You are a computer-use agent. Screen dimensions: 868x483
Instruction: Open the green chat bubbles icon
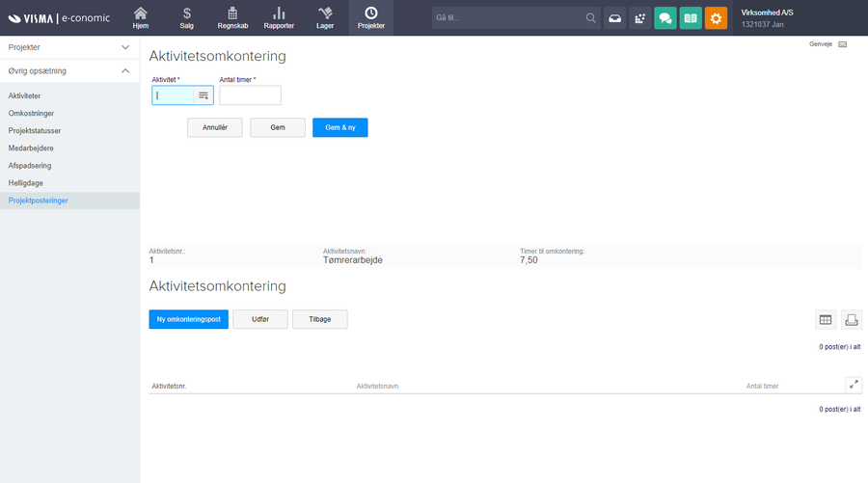tap(665, 18)
